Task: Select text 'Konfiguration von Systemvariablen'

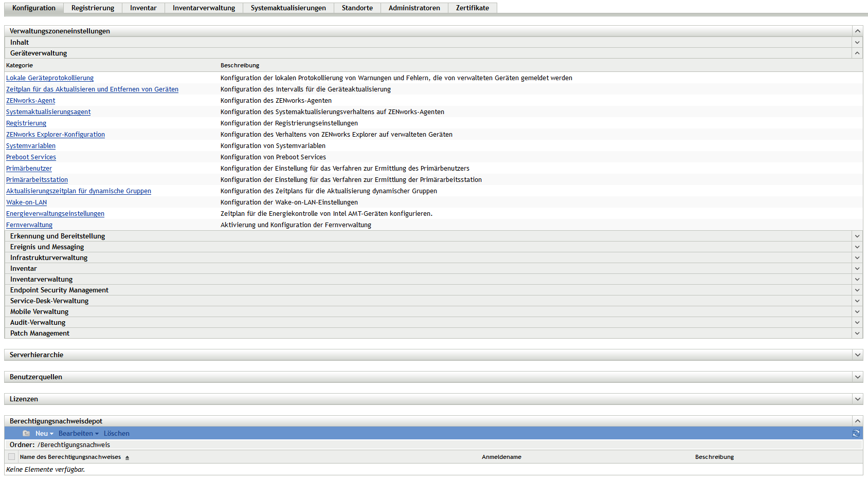Action: click(273, 146)
